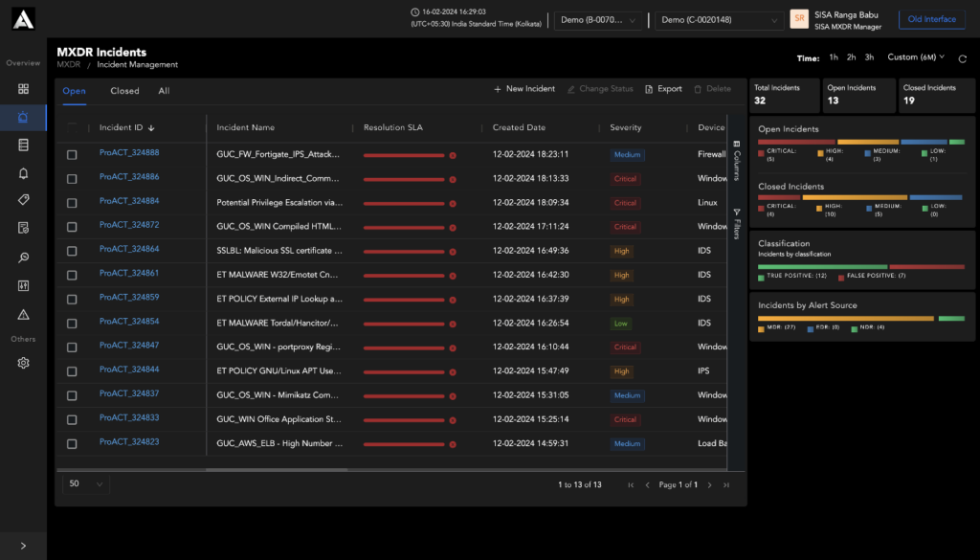The height and width of the screenshot is (560, 980).
Task: Open the 50 rows-per-page dropdown
Action: (86, 484)
